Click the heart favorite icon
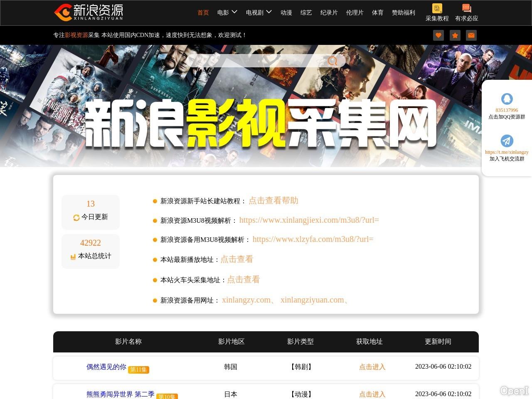 pos(438,35)
